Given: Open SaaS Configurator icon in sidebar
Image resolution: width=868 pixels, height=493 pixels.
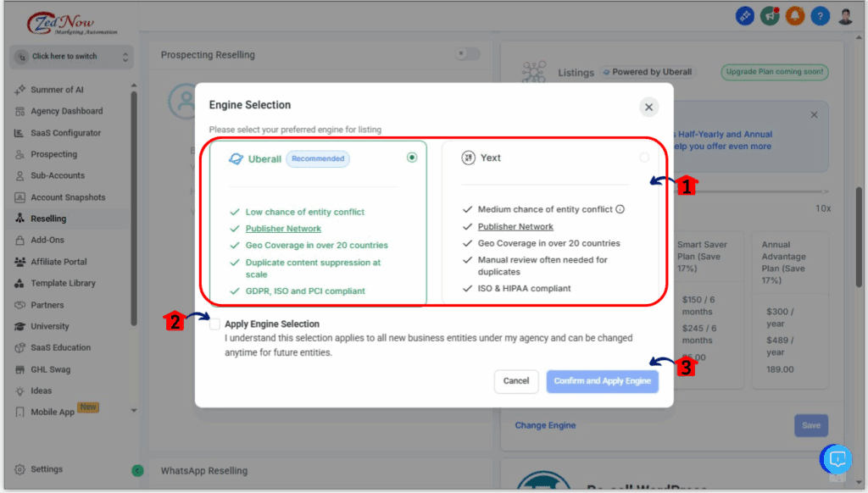Looking at the screenshot, I should point(19,133).
